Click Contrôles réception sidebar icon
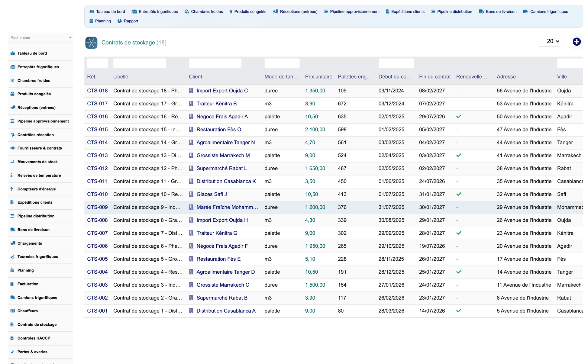The width and height of the screenshot is (588, 364). click(x=12, y=135)
